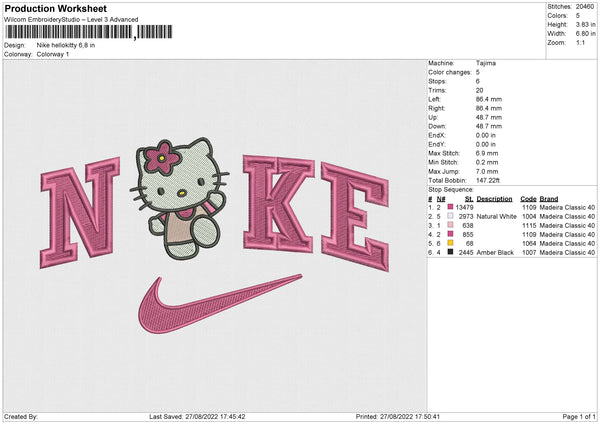Click the 'Created By:' footer label

coord(21,417)
